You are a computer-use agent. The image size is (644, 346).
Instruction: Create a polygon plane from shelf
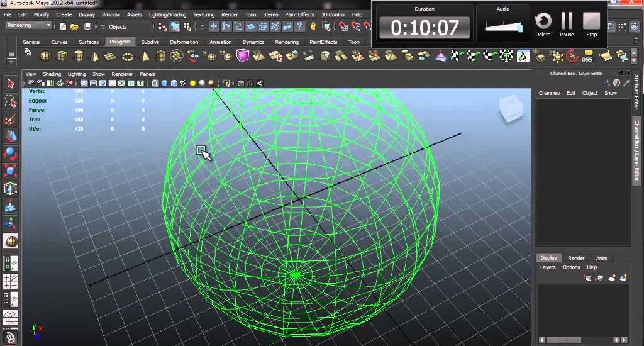(110, 56)
